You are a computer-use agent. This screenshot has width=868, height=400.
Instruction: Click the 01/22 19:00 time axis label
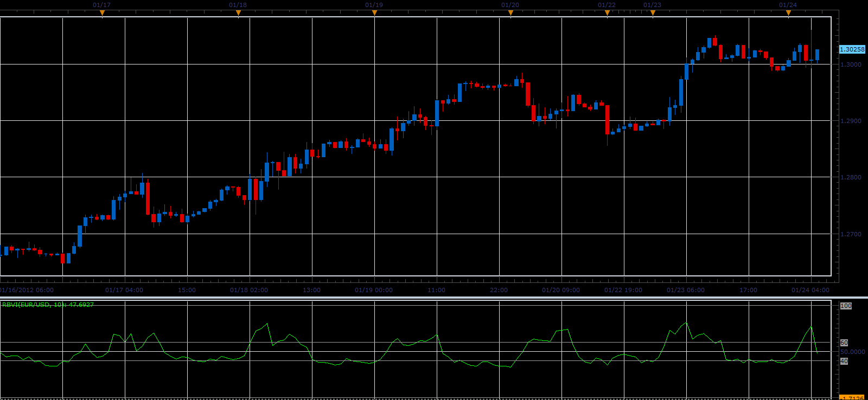tap(623, 290)
